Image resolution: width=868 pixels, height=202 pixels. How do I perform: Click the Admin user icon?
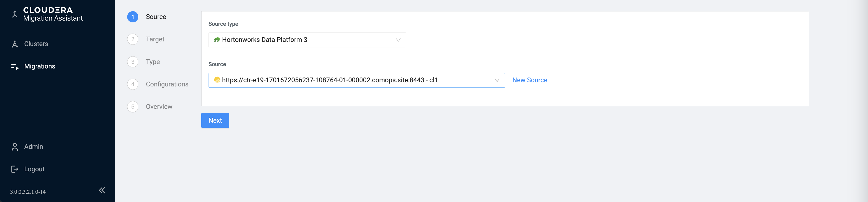click(x=15, y=147)
